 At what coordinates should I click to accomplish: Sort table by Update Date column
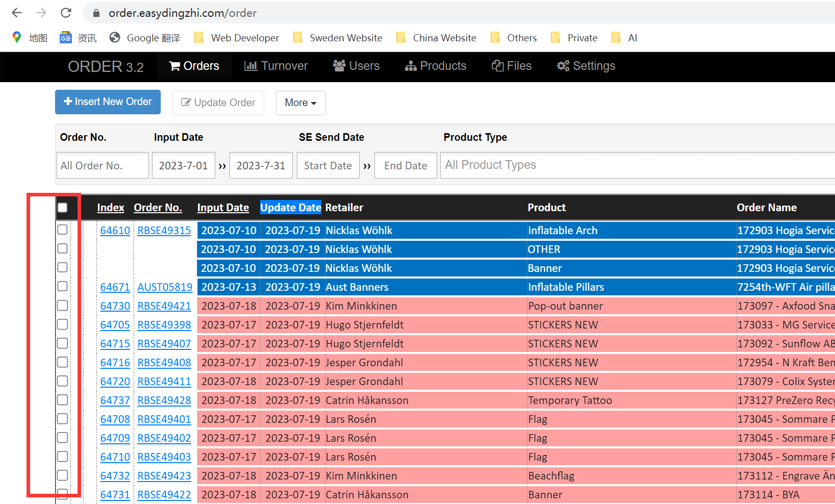click(x=290, y=208)
